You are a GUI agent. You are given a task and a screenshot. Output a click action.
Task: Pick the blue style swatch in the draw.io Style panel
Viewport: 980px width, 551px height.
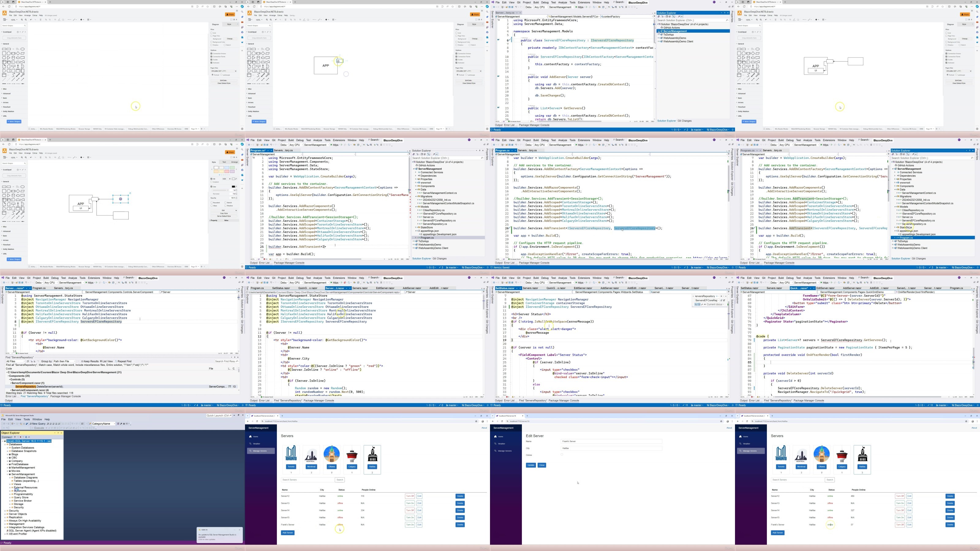pos(227,168)
